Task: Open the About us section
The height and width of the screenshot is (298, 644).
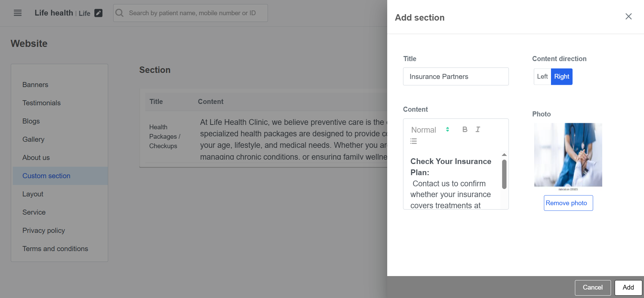Action: pos(36,157)
